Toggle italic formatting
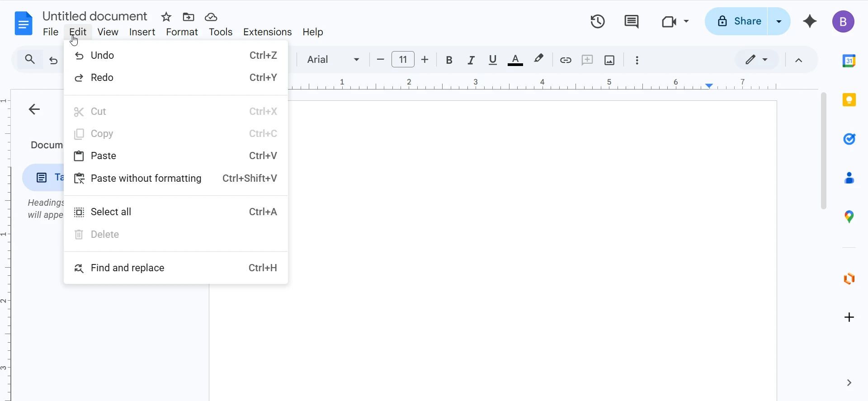Screen dimensions: 868x401 [471, 60]
